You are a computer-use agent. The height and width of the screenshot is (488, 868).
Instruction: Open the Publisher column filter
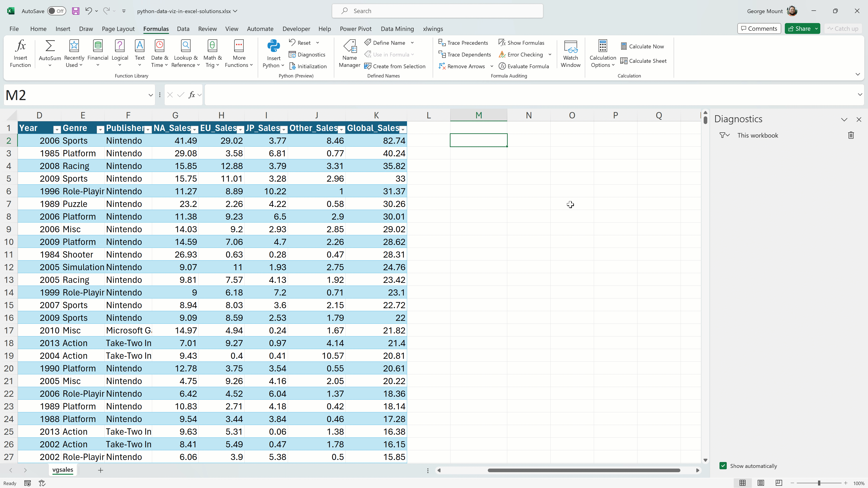click(148, 129)
